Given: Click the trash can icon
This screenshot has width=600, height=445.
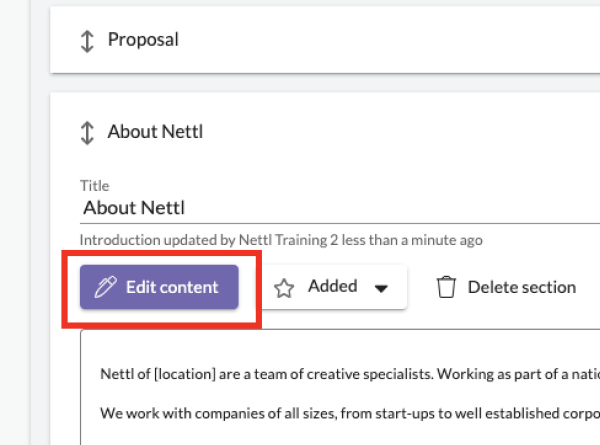Looking at the screenshot, I should (x=446, y=287).
